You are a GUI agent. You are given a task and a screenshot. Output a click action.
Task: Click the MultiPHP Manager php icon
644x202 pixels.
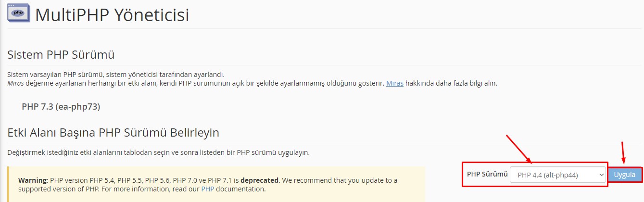coord(19,14)
